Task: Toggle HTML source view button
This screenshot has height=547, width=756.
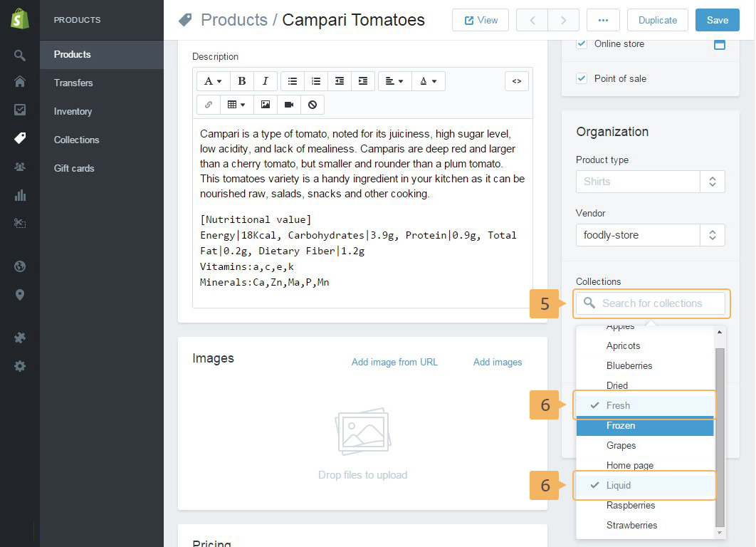Action: point(517,81)
